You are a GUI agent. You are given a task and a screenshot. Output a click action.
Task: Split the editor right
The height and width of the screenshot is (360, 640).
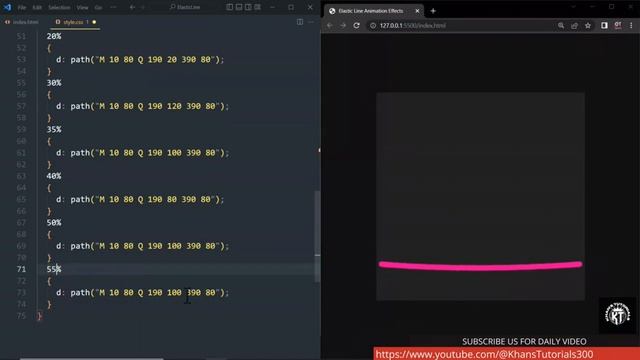point(300,22)
